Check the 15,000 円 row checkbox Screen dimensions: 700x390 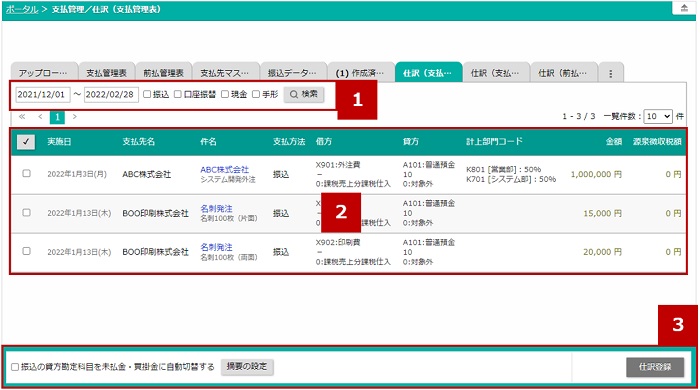pos(26,212)
